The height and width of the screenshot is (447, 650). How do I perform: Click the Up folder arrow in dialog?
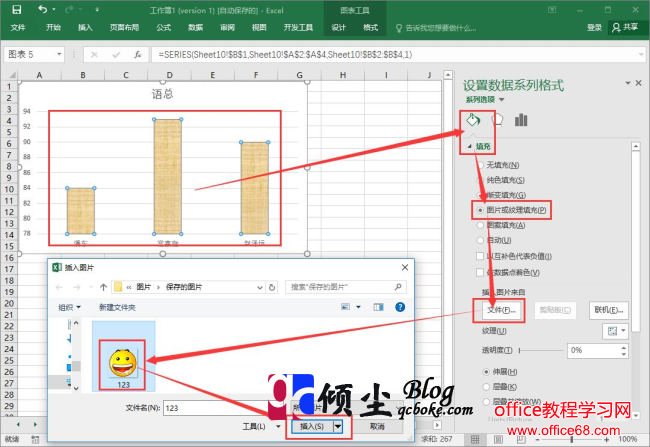pos(104,287)
